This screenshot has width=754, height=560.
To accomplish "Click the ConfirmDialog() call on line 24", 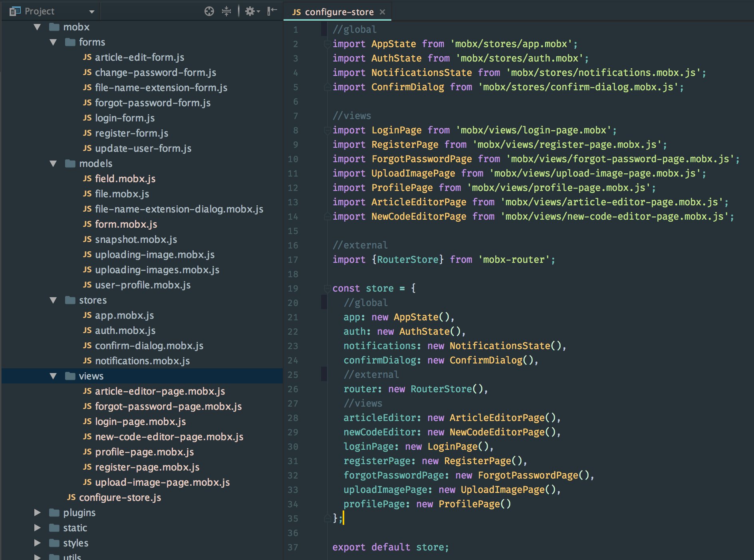I will pos(491,360).
